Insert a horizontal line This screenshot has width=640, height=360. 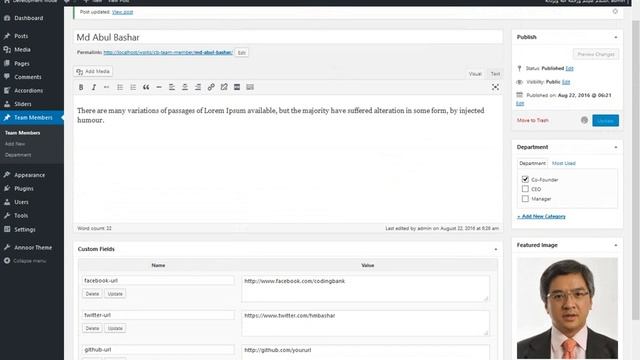(x=159, y=87)
